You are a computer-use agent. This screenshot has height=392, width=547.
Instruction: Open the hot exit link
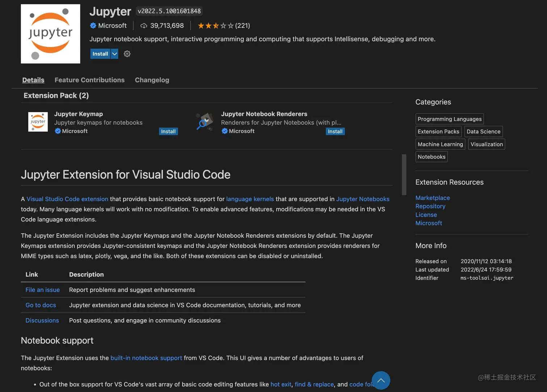coord(281,384)
